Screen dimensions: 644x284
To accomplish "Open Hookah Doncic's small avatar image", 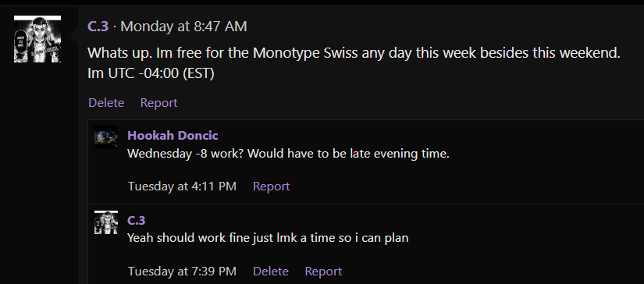I will coord(106,137).
